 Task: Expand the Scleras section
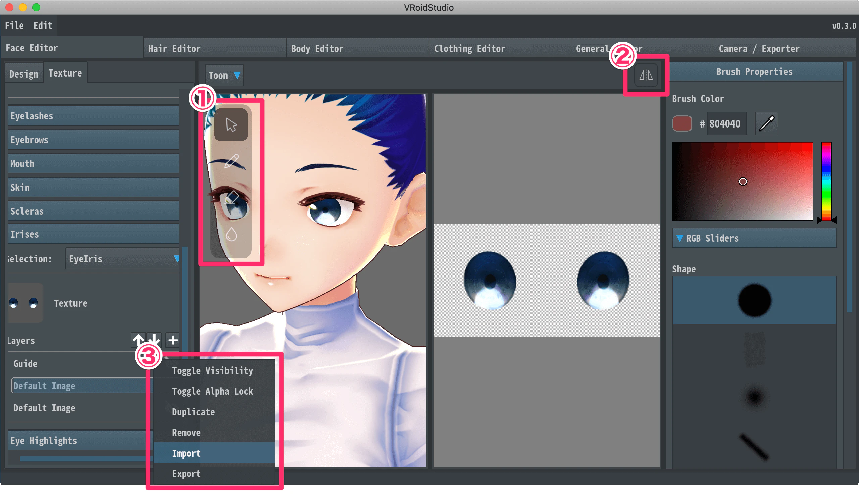click(93, 212)
